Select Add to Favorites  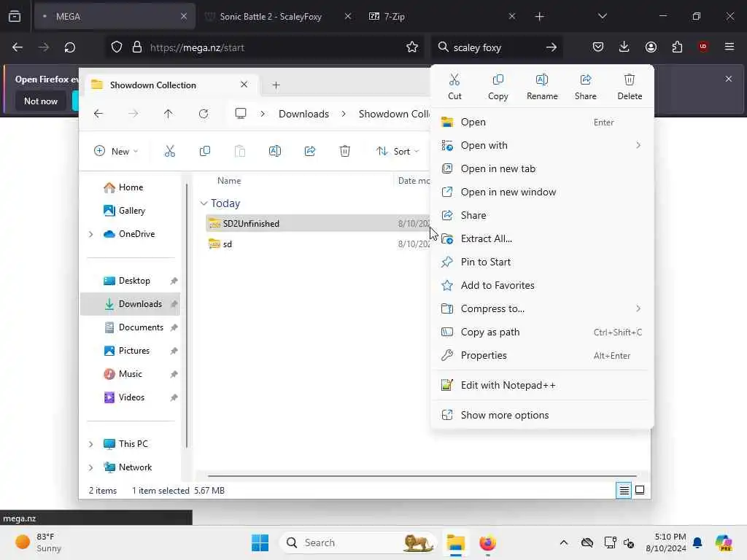542,285
